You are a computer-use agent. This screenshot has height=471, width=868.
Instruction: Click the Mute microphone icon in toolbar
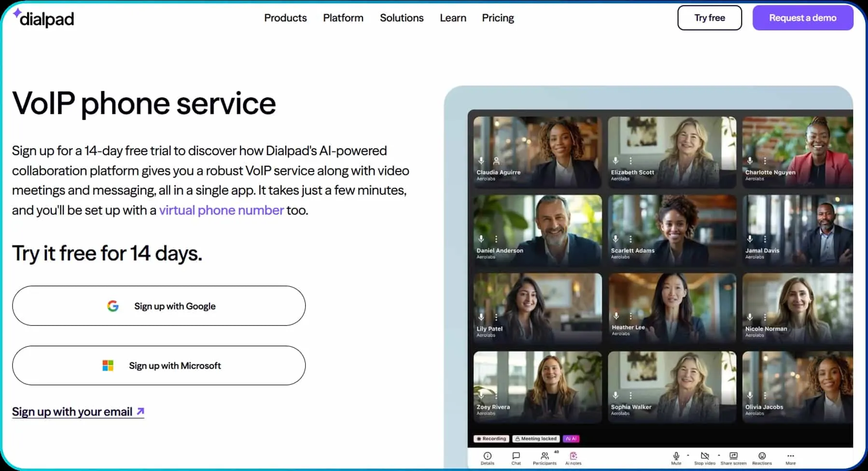coord(676,456)
